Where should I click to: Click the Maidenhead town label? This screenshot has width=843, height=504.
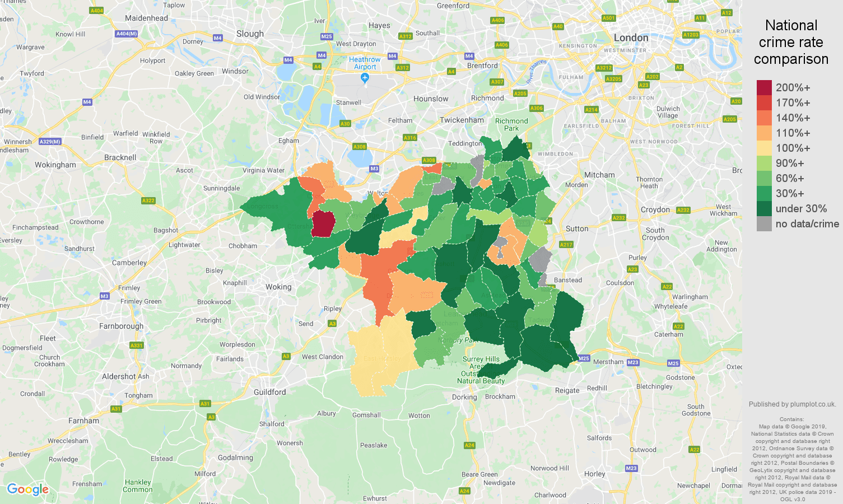coord(146,18)
